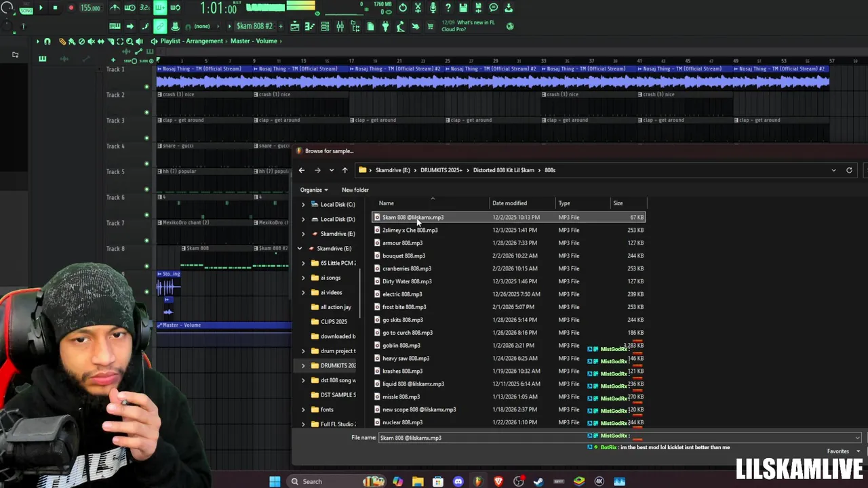The height and width of the screenshot is (488, 868).
Task: Open the Channel rack view
Action: pos(325,26)
